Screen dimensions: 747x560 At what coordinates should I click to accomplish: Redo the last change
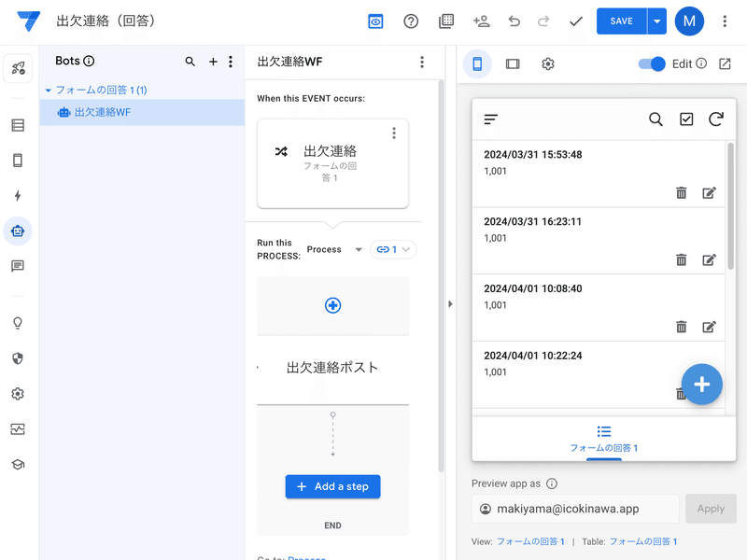pos(543,21)
